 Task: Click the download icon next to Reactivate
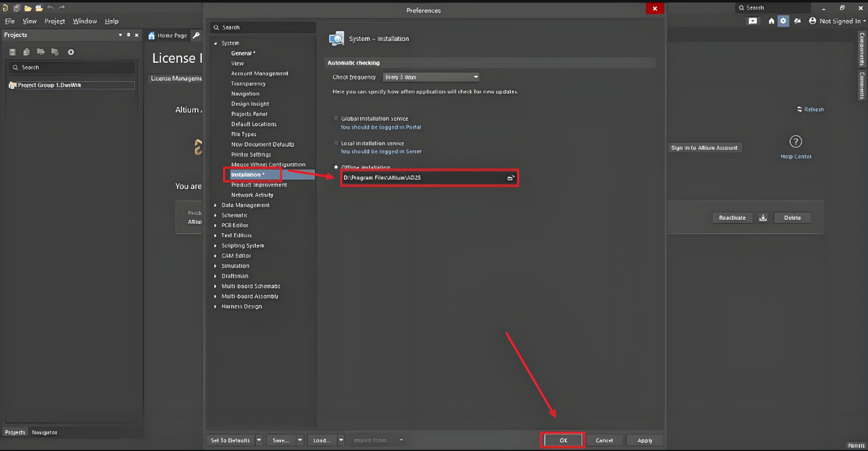point(763,217)
